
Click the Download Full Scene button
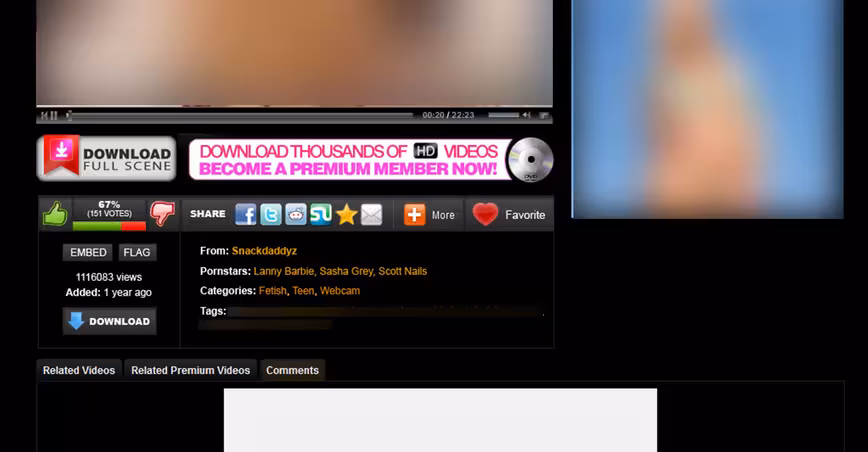click(x=106, y=158)
